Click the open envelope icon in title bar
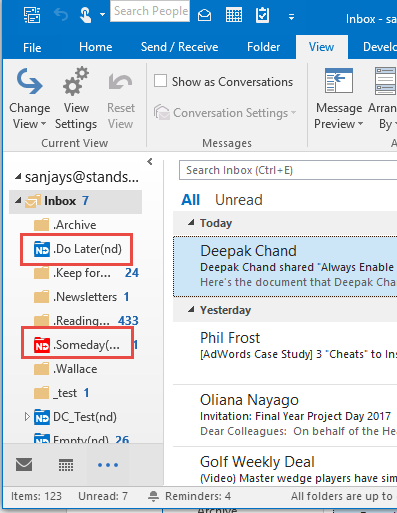Screen dimensions: 397x513 click(204, 15)
